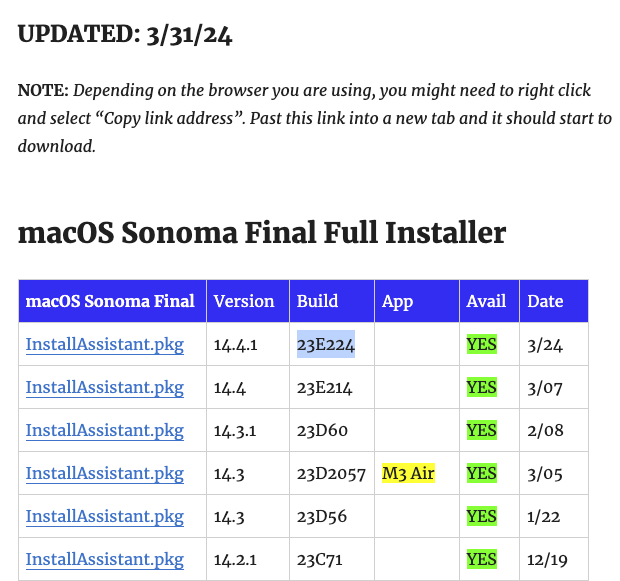Open the InstallAssistant.pkg link for build 23E214
Screen dimensions: 620x581
[x=105, y=387]
